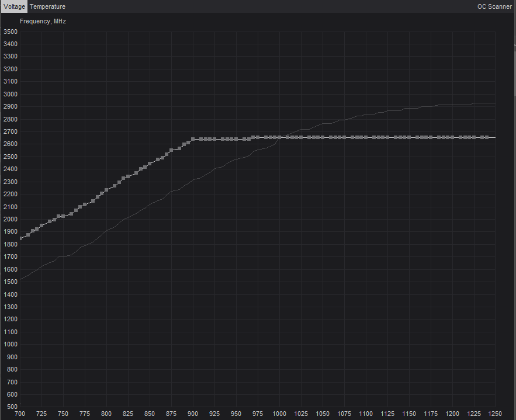516x420 pixels.
Task: Select the first curve point at 700 mV
Action: pyautogui.click(x=20, y=238)
